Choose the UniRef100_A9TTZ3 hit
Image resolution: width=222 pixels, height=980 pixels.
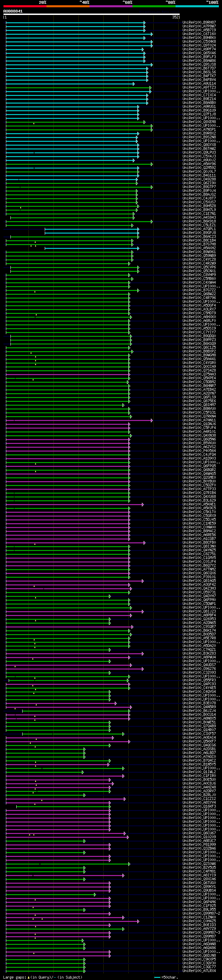(199, 88)
